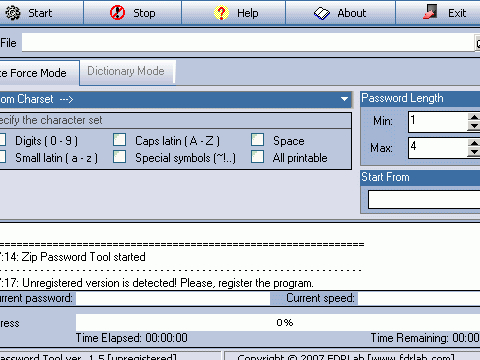480x360 pixels.
Task: Open Help from the toolbar text
Action: pos(248,13)
